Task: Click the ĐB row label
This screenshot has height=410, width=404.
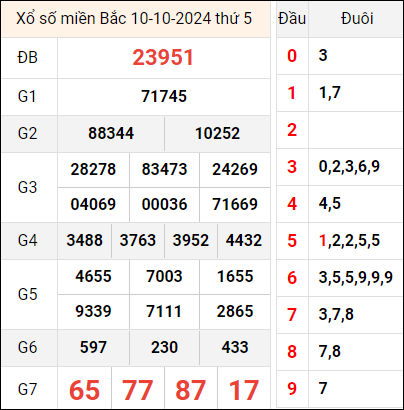Action: click(27, 58)
